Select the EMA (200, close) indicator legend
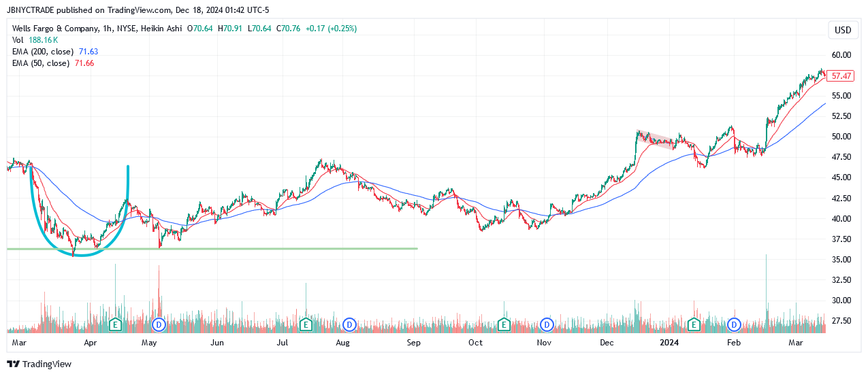This screenshot has width=868, height=376. [41, 52]
